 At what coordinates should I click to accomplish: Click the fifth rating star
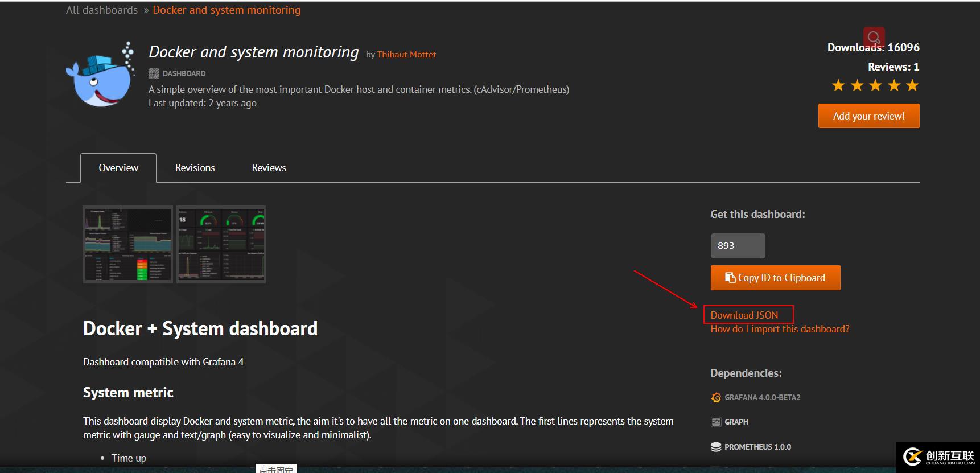coord(912,85)
